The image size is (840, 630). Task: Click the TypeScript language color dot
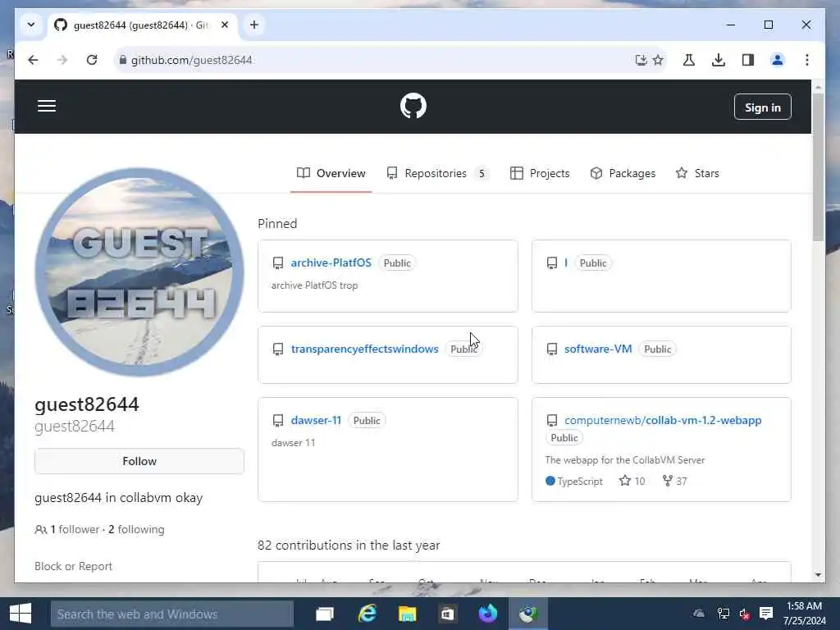[550, 481]
